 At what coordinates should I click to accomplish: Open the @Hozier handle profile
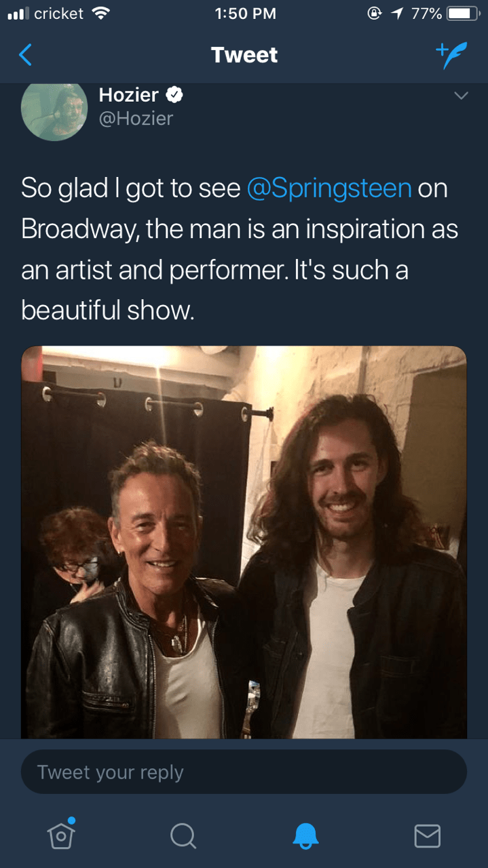(x=136, y=119)
